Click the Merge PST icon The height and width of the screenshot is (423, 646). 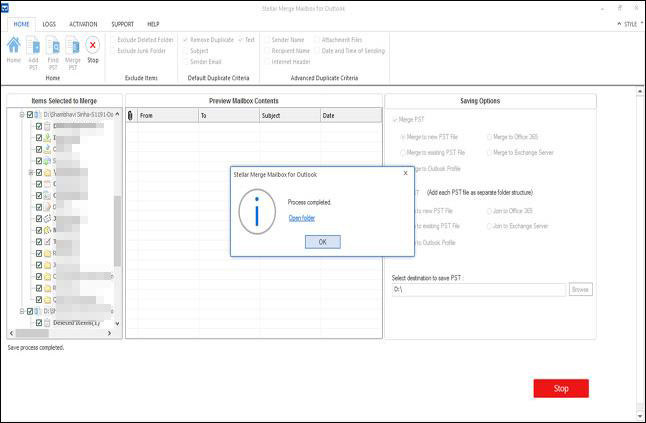coord(72,44)
